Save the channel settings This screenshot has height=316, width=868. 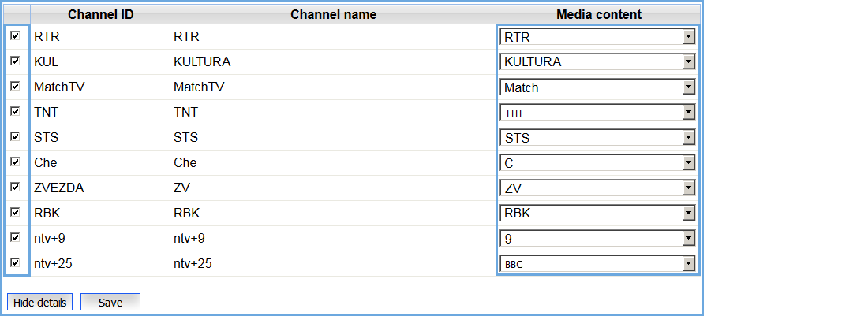coord(110,302)
